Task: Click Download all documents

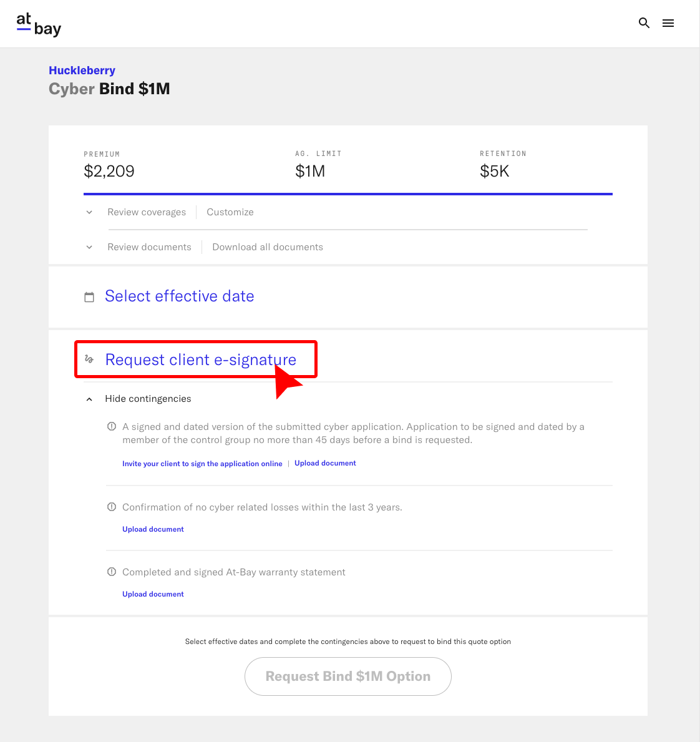Action: [x=267, y=247]
